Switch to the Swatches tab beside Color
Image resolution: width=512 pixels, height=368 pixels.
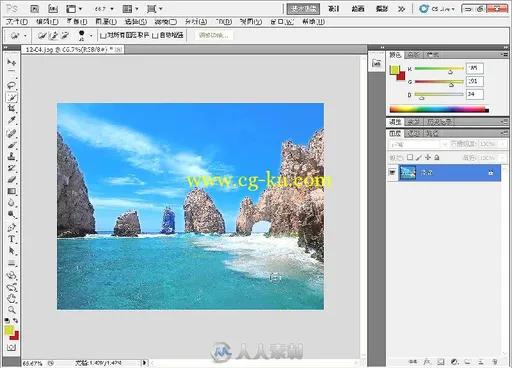click(x=414, y=55)
